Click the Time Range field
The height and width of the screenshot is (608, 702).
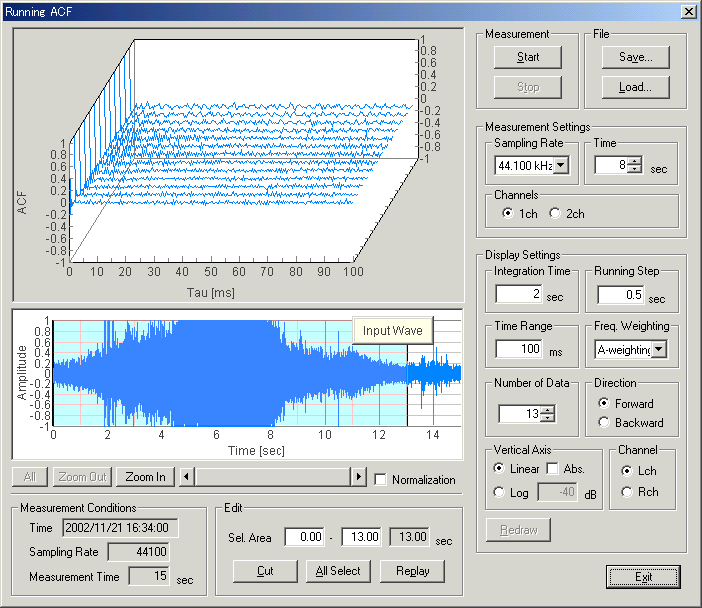click(519, 349)
